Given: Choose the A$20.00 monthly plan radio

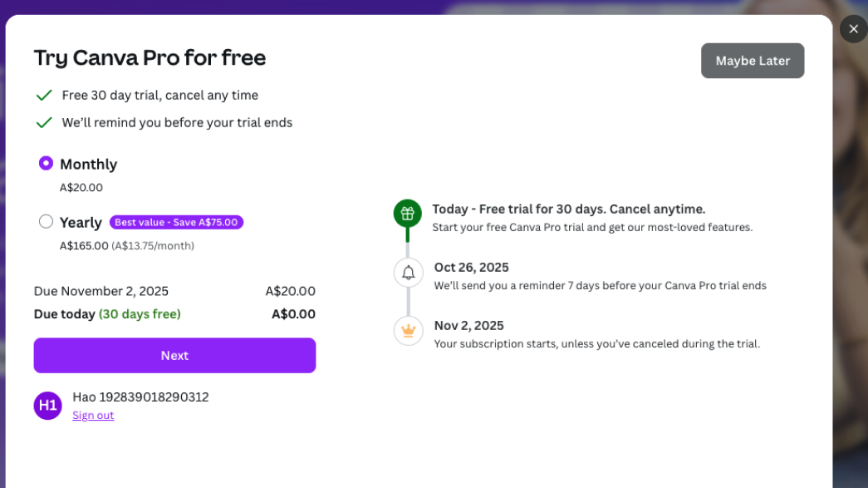Looking at the screenshot, I should point(46,163).
